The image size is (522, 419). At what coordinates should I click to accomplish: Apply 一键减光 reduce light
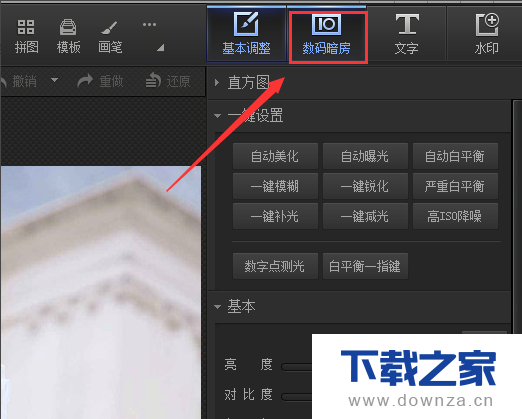click(365, 216)
